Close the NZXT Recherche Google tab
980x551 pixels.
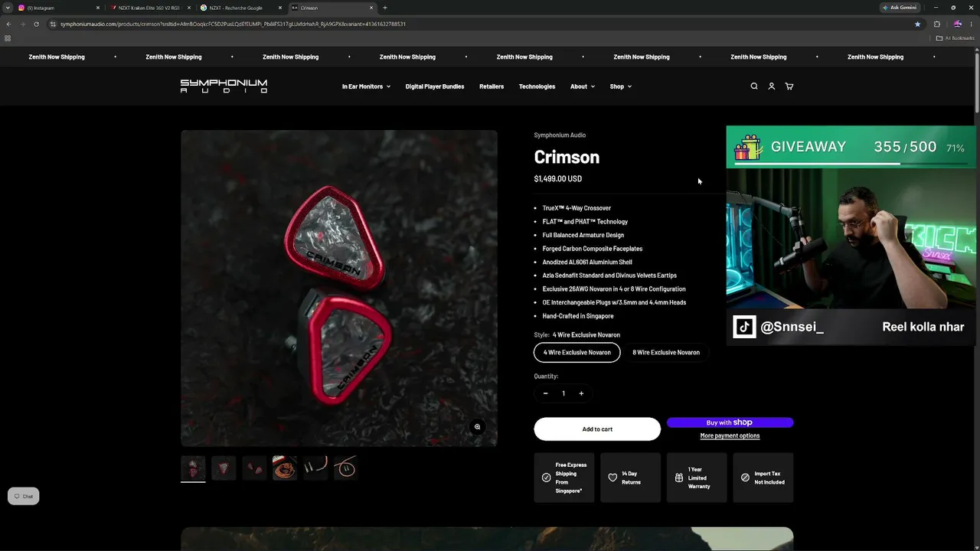[x=280, y=8]
